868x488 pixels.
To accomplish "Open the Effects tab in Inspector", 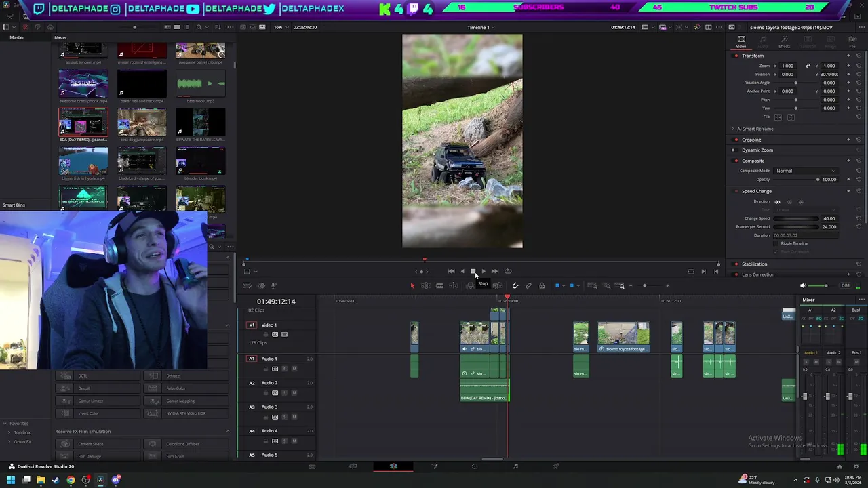I will tap(785, 42).
